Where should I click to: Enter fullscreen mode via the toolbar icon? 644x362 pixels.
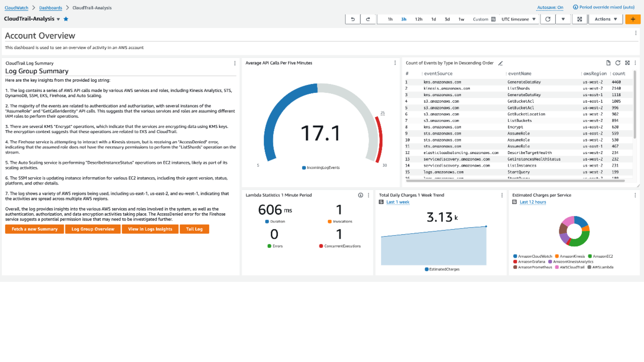click(580, 19)
